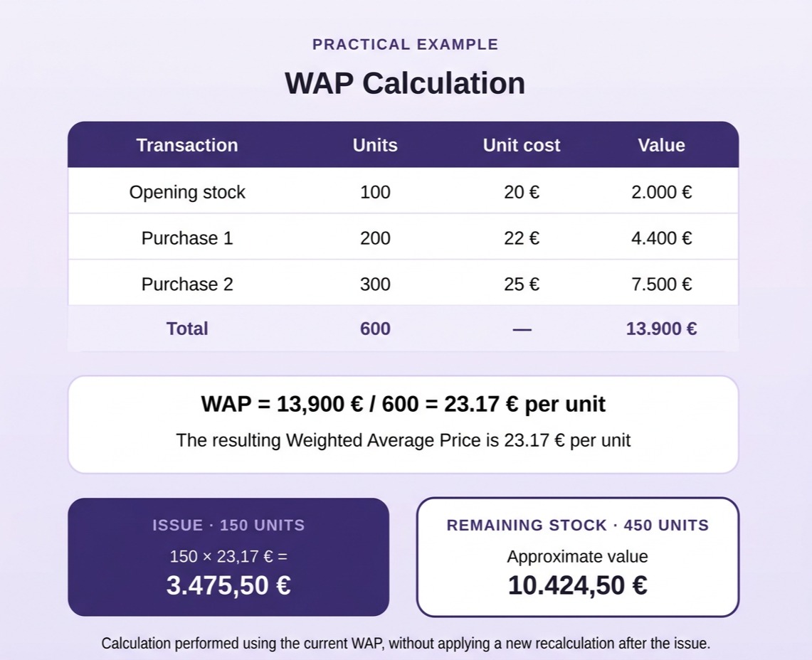Click the 7.500 € value cell

tap(661, 284)
